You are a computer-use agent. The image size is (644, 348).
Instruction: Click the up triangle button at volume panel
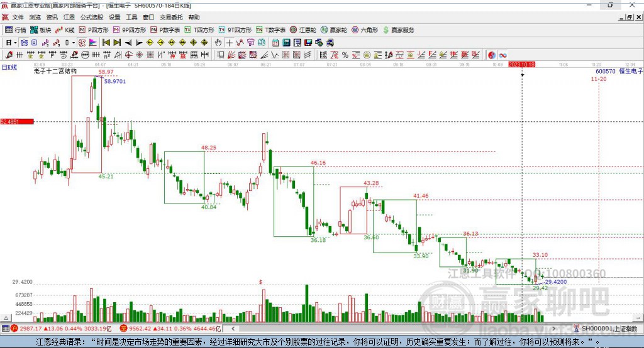[x=6, y=318]
